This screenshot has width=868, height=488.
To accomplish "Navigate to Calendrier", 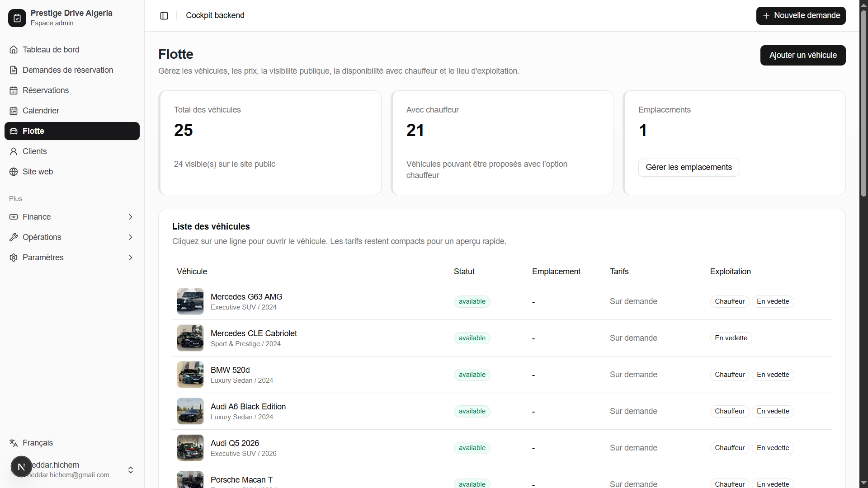I will (72, 111).
